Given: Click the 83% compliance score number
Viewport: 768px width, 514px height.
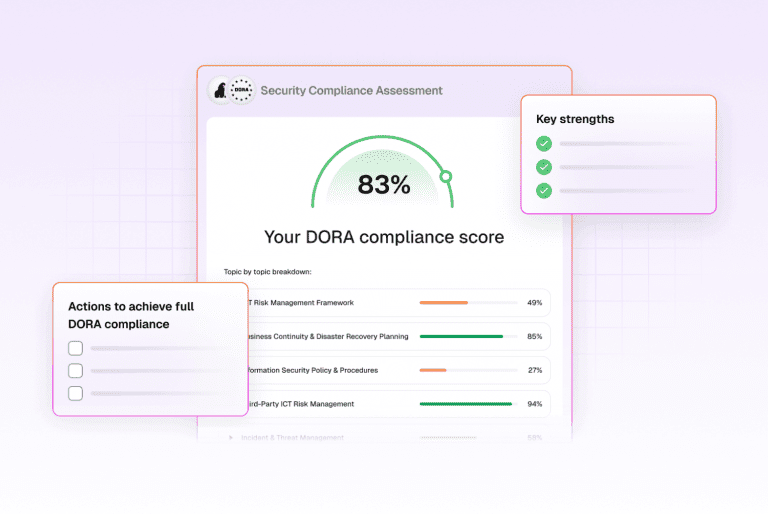Looking at the screenshot, I should pos(384,185).
